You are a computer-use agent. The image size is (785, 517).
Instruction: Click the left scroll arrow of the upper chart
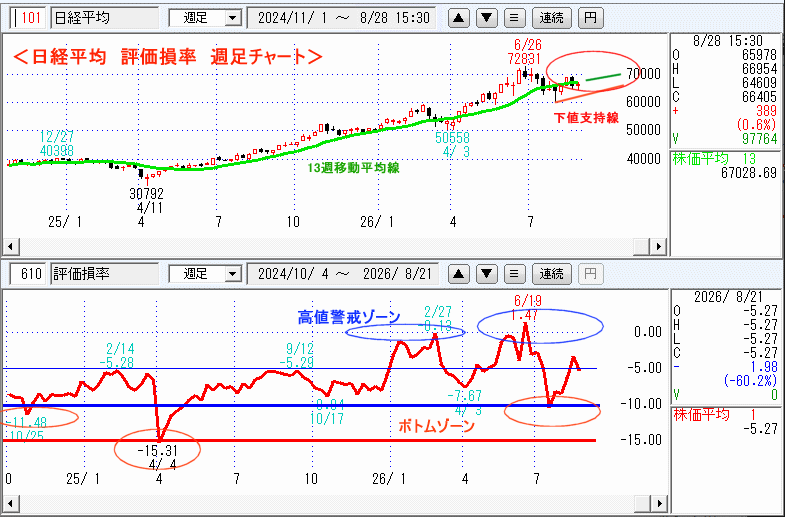pos(11,247)
